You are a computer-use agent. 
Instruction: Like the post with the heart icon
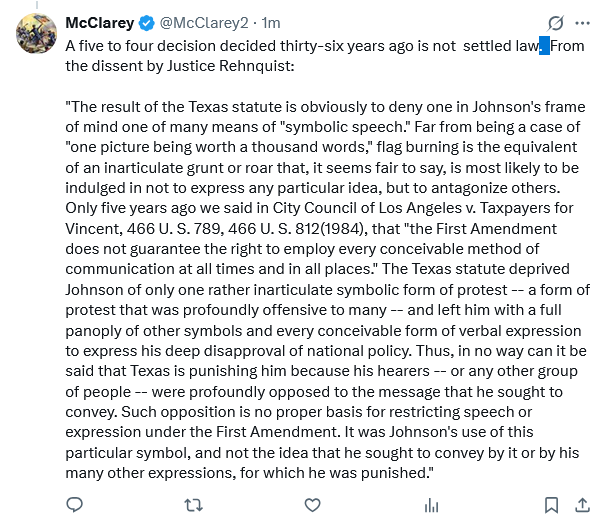[312, 507]
